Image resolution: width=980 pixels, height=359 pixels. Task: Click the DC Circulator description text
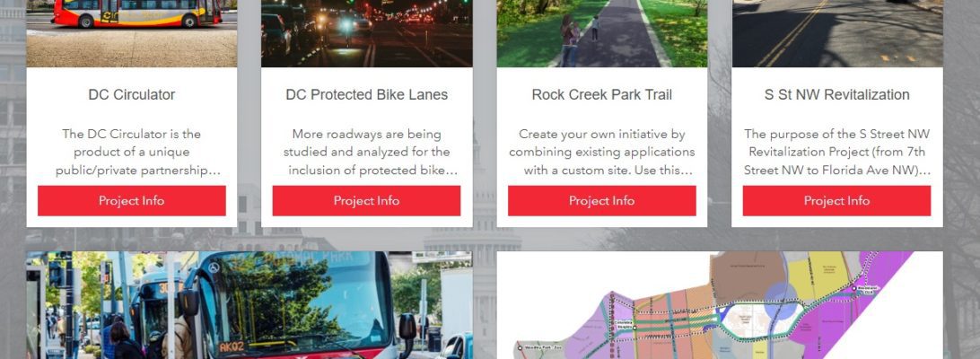tap(132, 152)
